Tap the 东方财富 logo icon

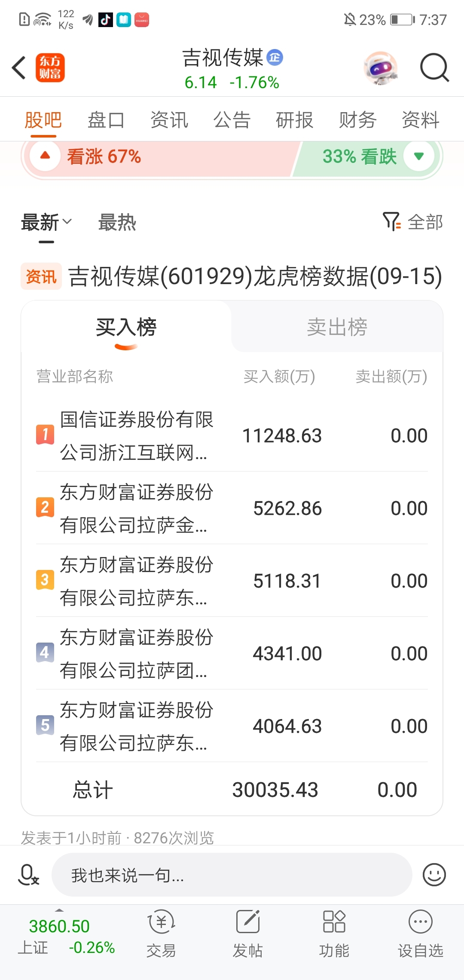click(x=50, y=68)
